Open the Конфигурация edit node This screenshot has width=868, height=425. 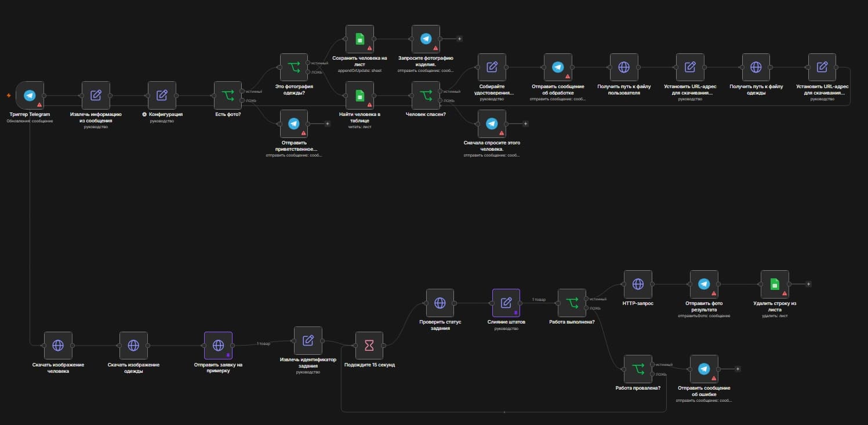(x=162, y=95)
